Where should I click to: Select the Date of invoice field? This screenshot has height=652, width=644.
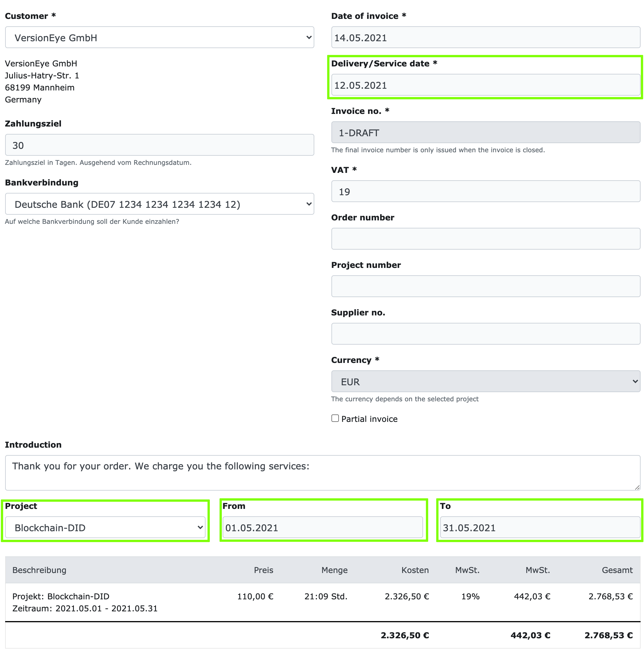pyautogui.click(x=485, y=37)
